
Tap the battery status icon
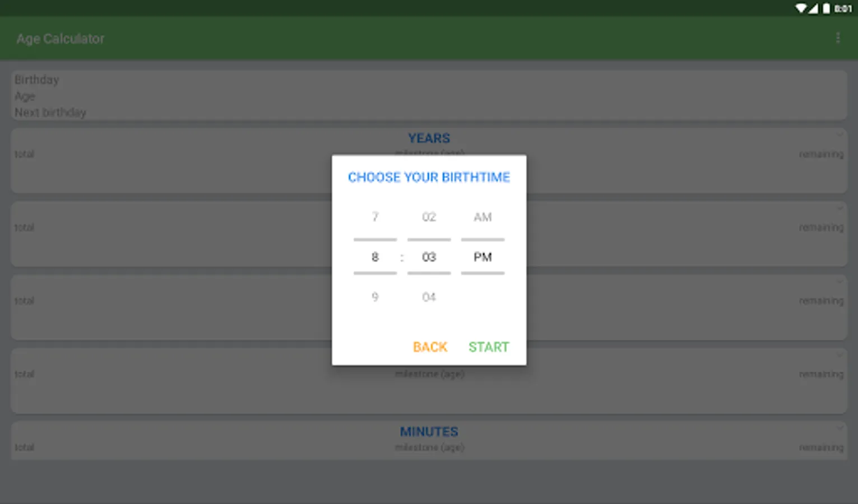click(x=826, y=8)
